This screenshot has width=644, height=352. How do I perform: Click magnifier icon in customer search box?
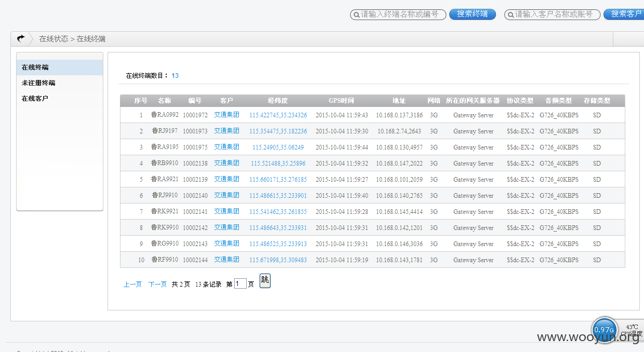click(511, 15)
